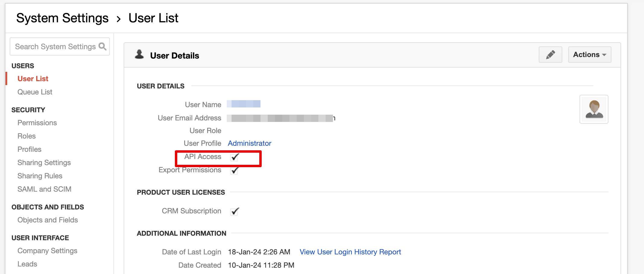Open the Actions dropdown menu
The width and height of the screenshot is (644, 274).
(589, 55)
